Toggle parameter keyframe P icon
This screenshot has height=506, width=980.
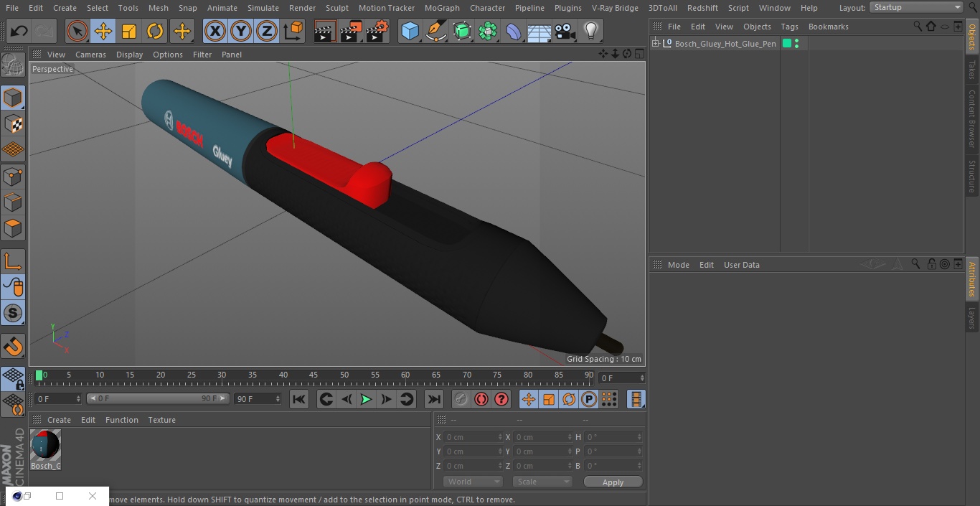(589, 399)
